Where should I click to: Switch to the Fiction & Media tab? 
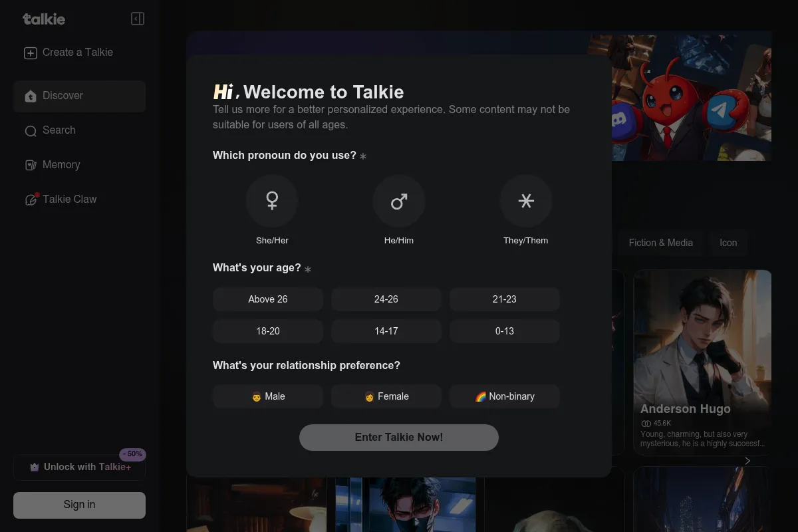click(x=661, y=243)
